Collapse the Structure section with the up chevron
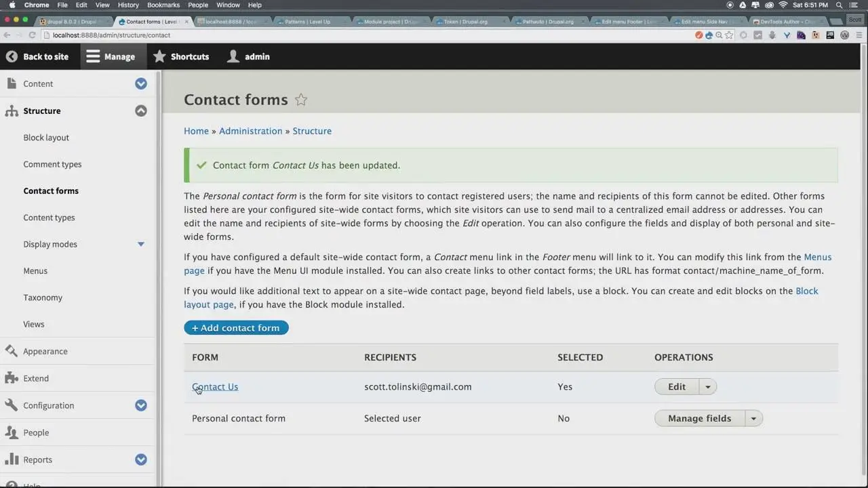Viewport: 868px width, 488px height. pos(140,110)
